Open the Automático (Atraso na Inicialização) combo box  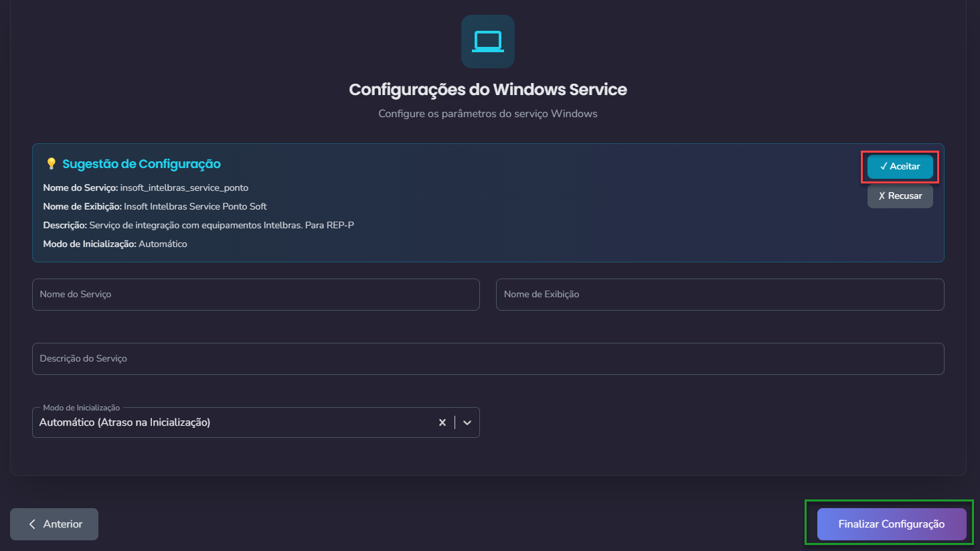(234, 422)
